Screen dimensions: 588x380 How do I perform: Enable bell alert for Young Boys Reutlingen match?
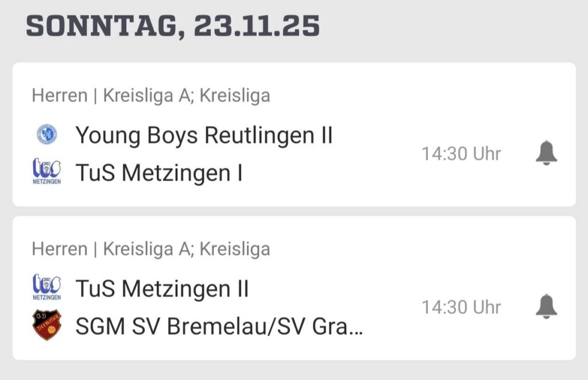pos(546,153)
